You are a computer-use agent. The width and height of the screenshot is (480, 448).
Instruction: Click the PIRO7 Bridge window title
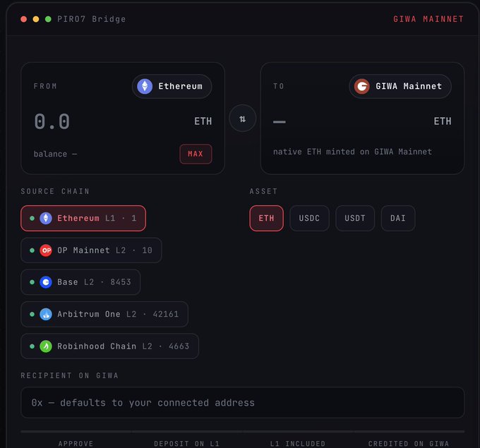(x=92, y=19)
